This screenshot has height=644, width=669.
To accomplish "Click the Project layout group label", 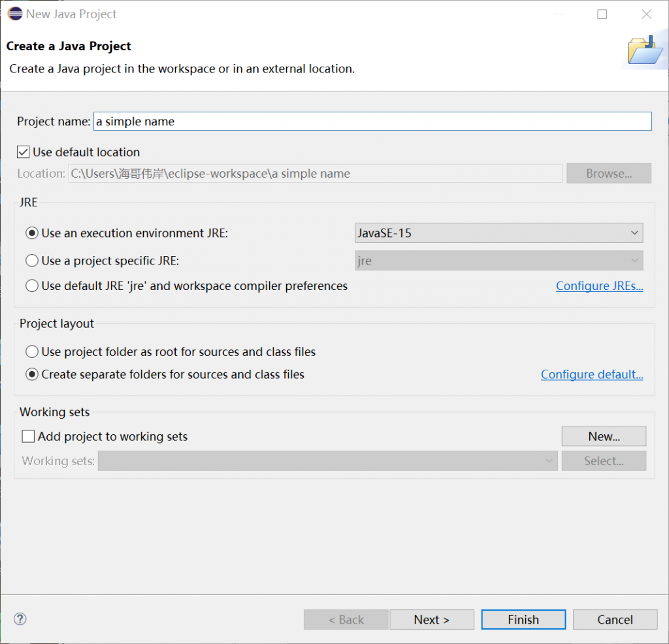I will click(x=57, y=324).
